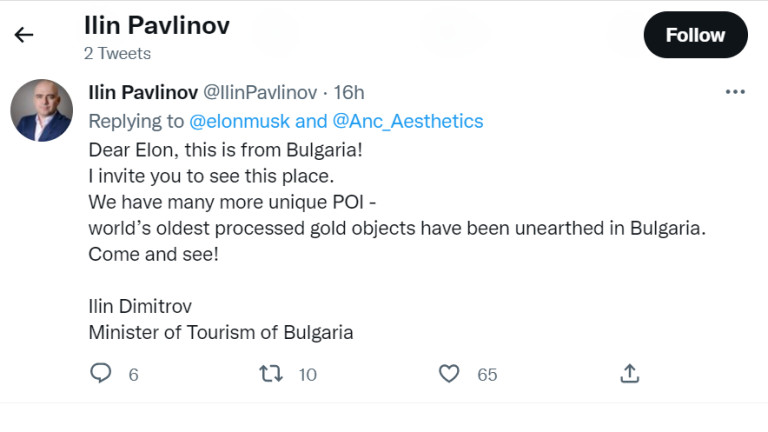Click the "Minister of Tourism of Bulgaria" line
Screen dimensions: 768x432
tap(221, 332)
